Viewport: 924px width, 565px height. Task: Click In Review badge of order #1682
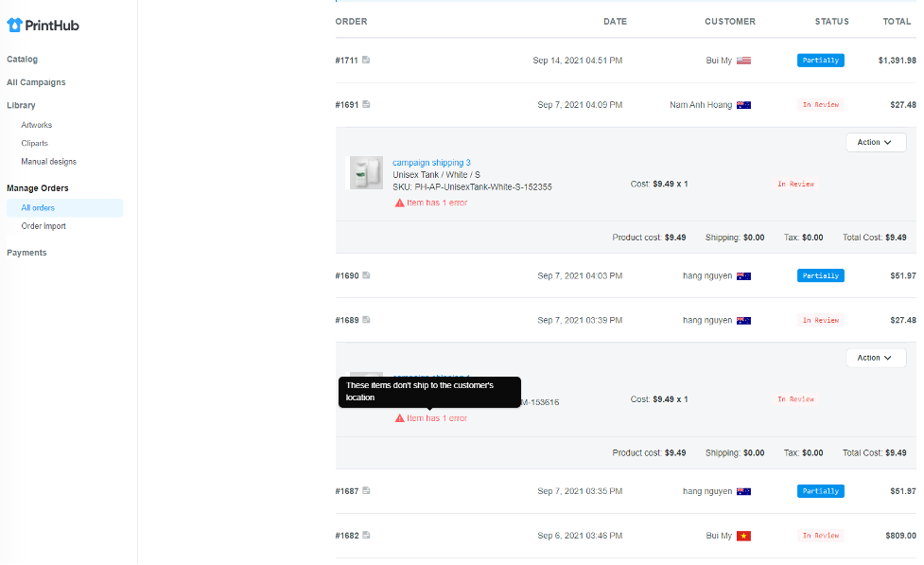[820, 536]
